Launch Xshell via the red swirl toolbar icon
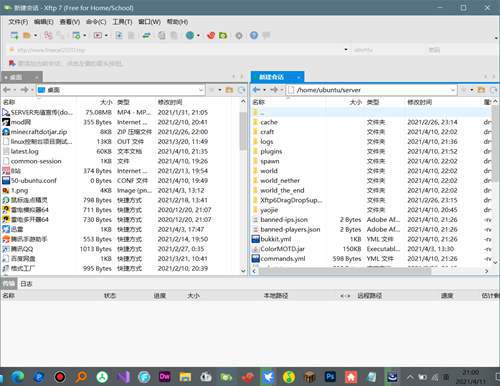 pos(211,35)
